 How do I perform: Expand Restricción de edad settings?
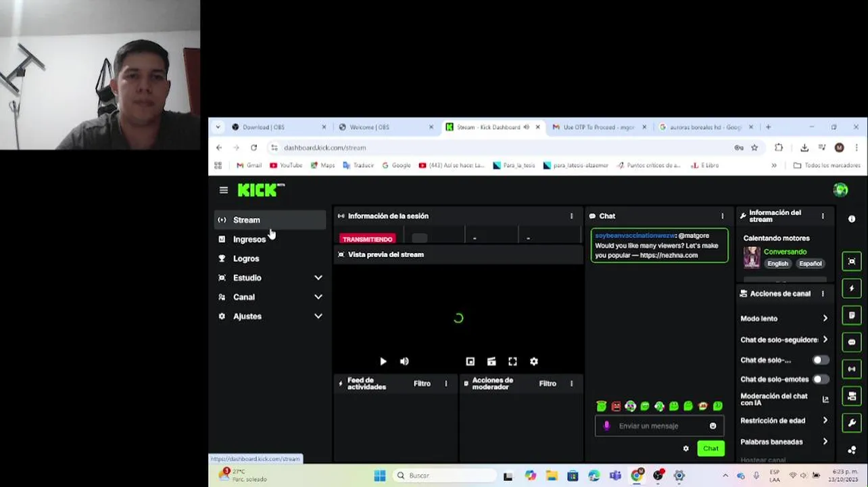pyautogui.click(x=825, y=421)
